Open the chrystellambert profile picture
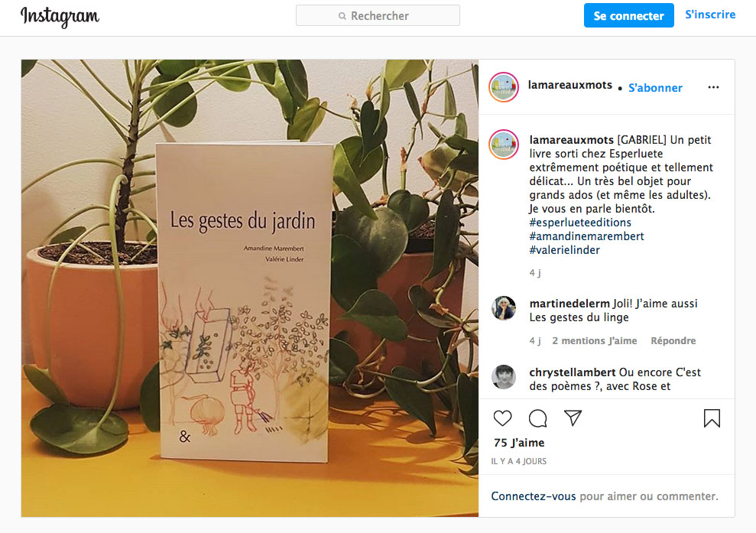Screen dimensions: 756x533 [x=503, y=377]
